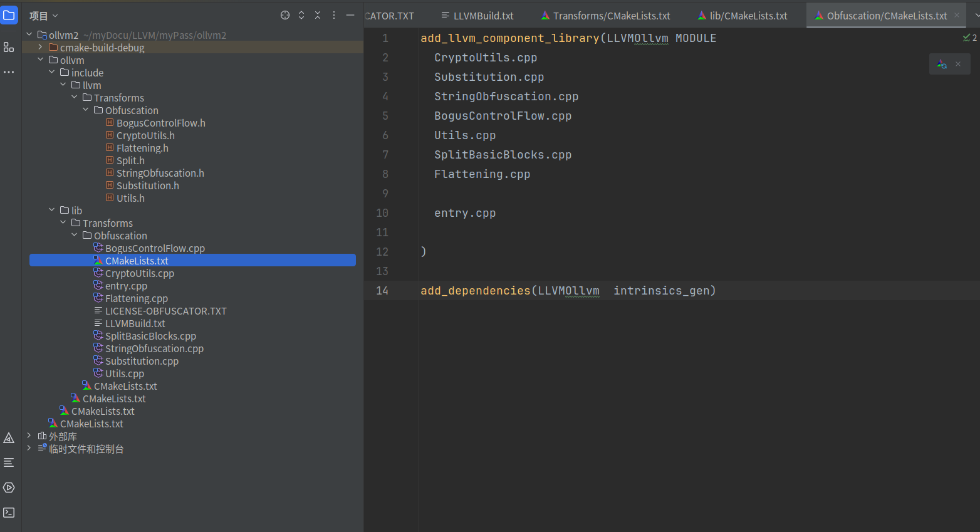Select StringObfuscation.h in the tree
Image resolution: width=980 pixels, height=532 pixels.
160,173
